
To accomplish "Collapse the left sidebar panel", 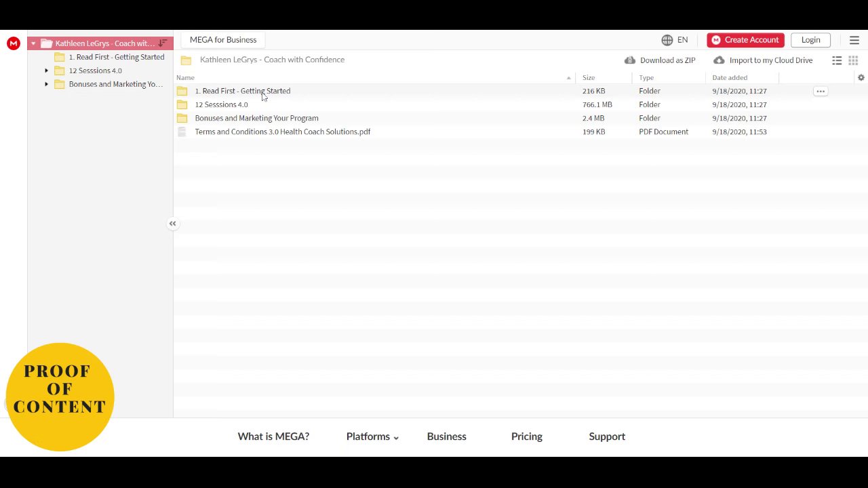I will click(x=173, y=224).
